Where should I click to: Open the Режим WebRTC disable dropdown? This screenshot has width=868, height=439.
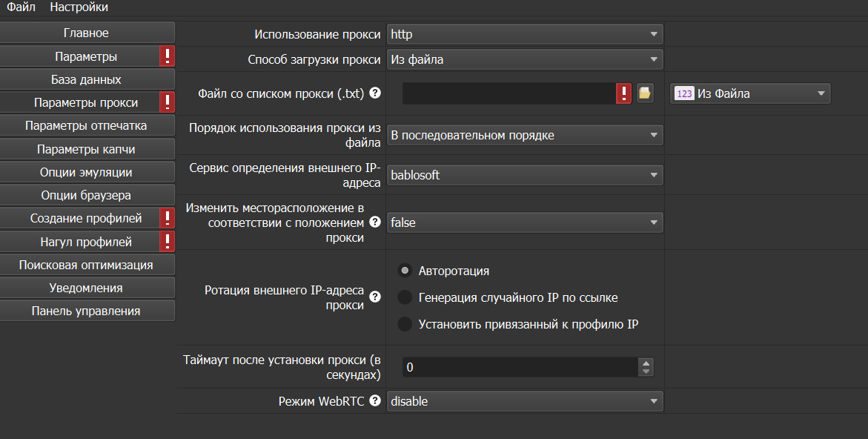pos(524,401)
